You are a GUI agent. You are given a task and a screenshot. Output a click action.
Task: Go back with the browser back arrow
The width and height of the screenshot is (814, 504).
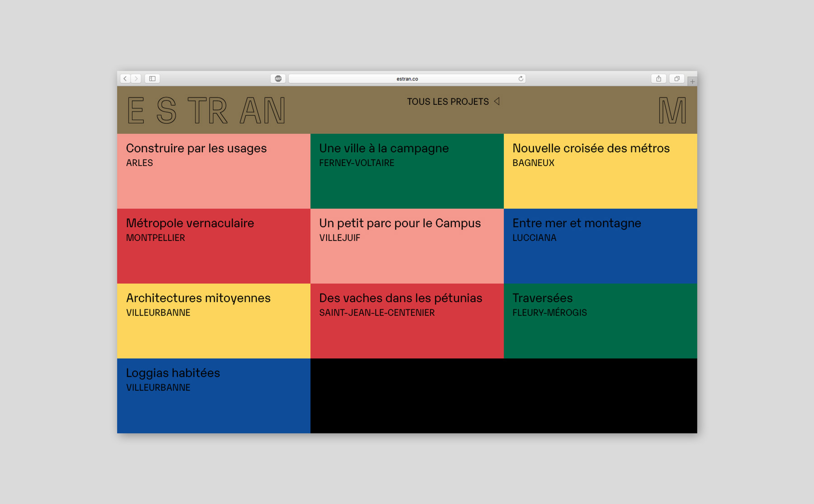point(125,79)
